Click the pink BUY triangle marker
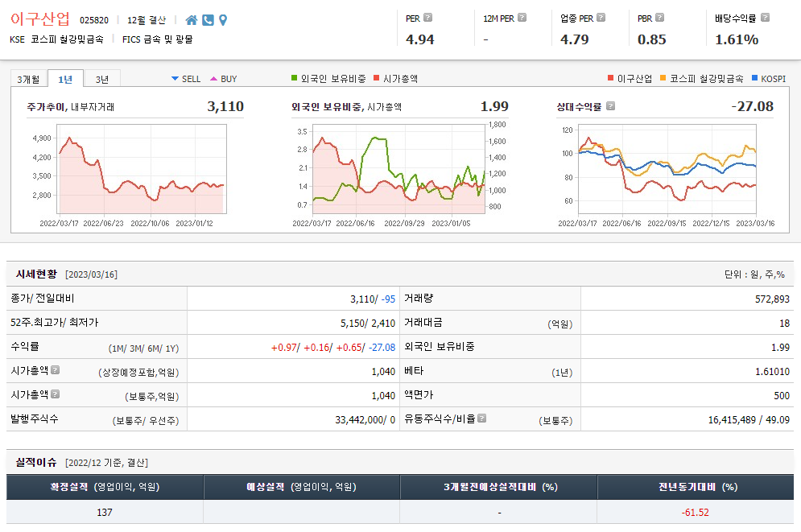 pyautogui.click(x=213, y=79)
